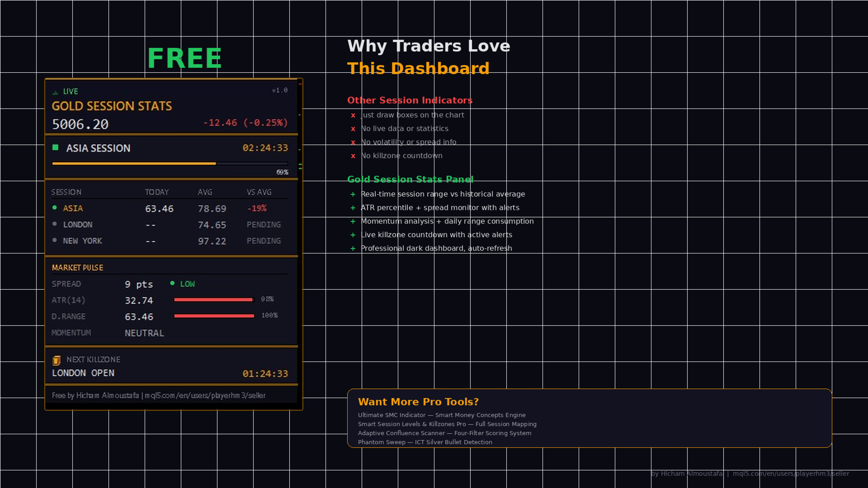Click the green LIVE status icon

pos(55,92)
